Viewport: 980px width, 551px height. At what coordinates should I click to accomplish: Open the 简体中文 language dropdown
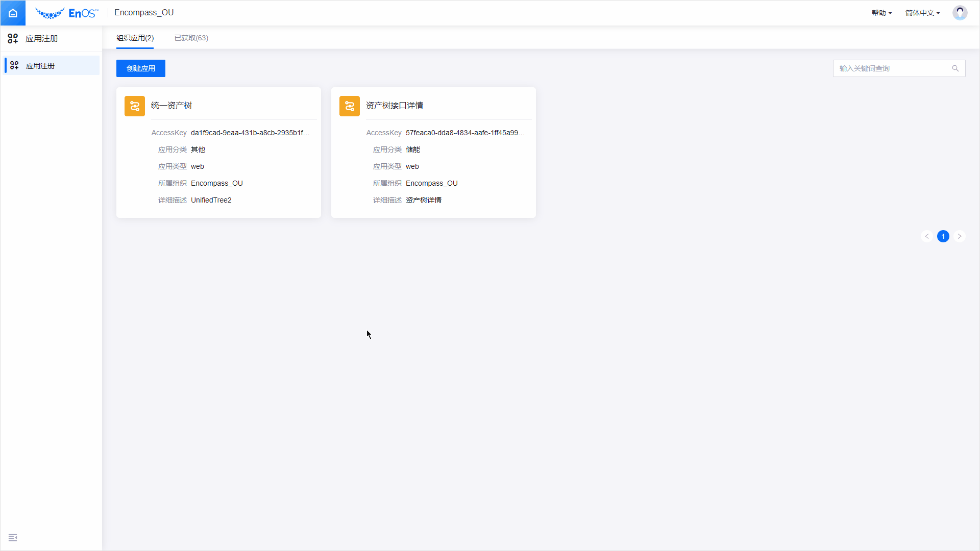(922, 13)
